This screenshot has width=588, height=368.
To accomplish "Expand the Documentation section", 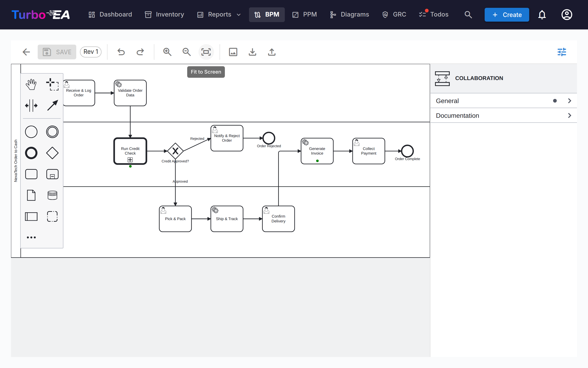I will (x=503, y=116).
